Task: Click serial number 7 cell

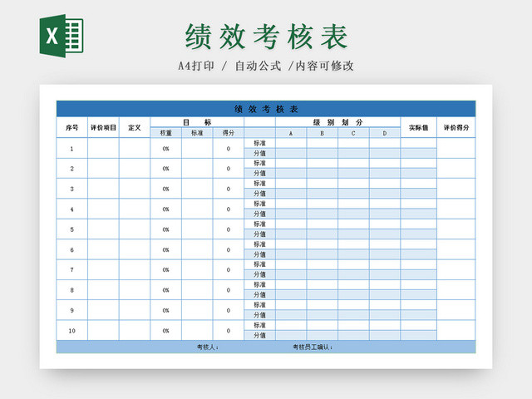Action: pos(72,269)
